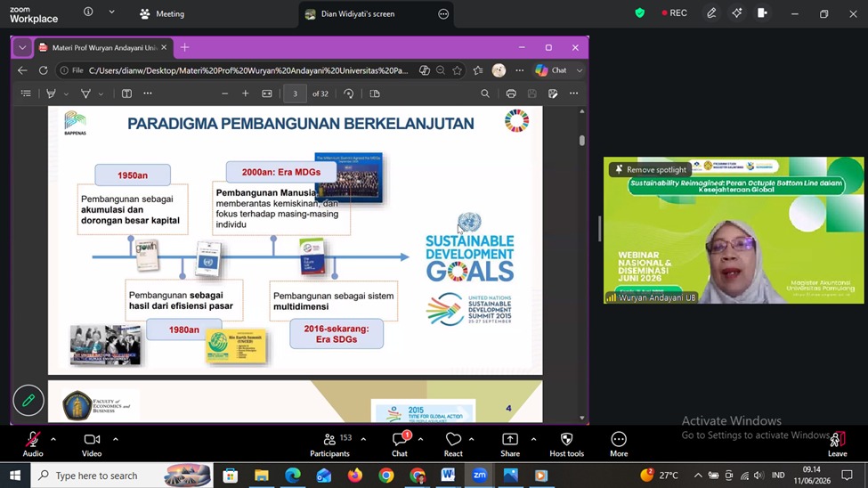Viewport: 868px width, 488px height.
Task: Go back in the browser
Action: pos(22,70)
